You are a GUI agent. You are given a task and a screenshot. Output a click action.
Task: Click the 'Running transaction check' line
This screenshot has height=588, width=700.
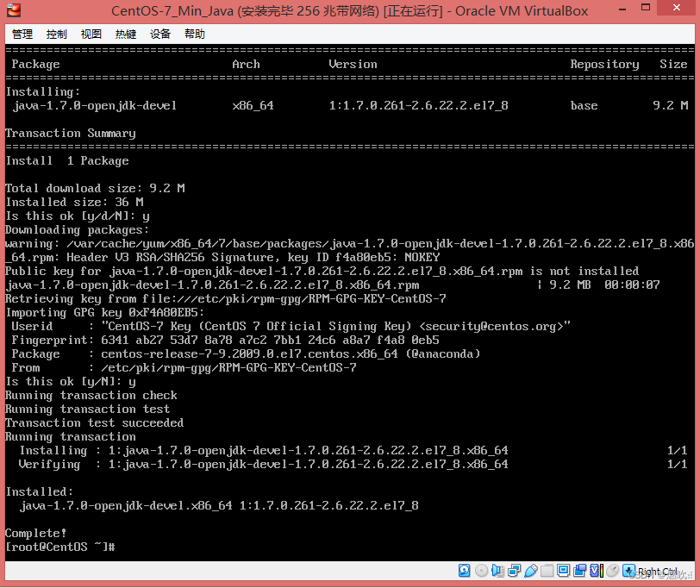point(91,395)
